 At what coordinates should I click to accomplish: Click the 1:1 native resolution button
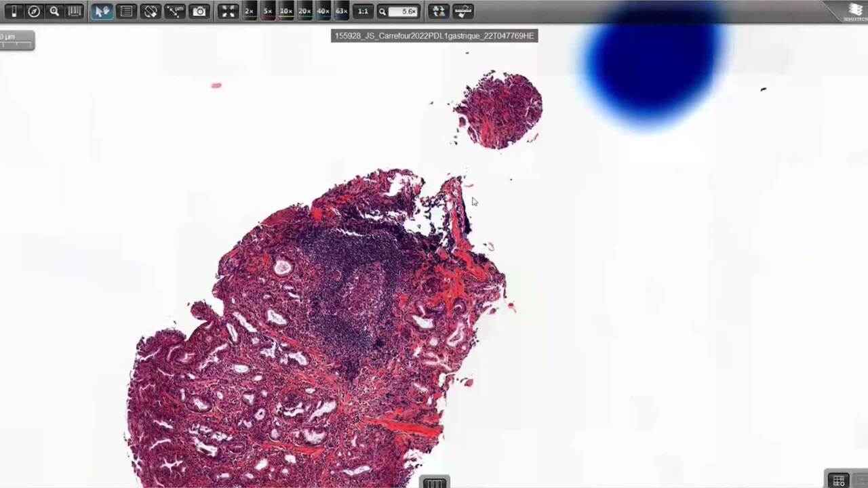pos(363,12)
